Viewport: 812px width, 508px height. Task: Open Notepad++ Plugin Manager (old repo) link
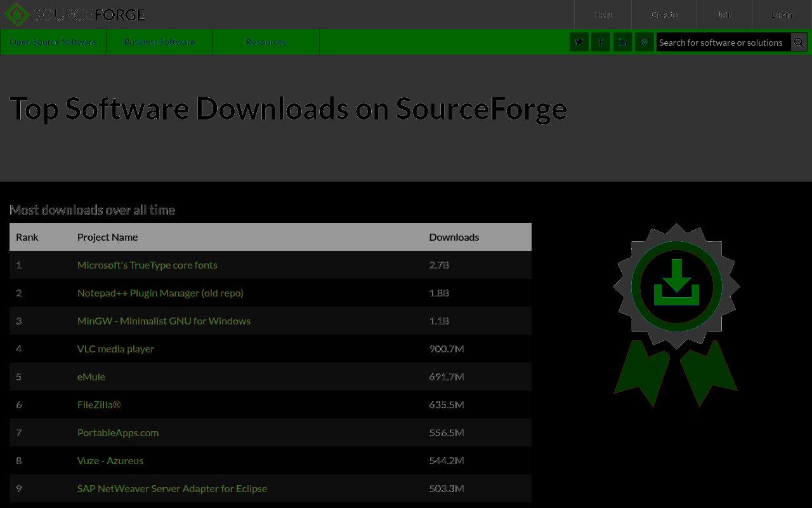[160, 293]
